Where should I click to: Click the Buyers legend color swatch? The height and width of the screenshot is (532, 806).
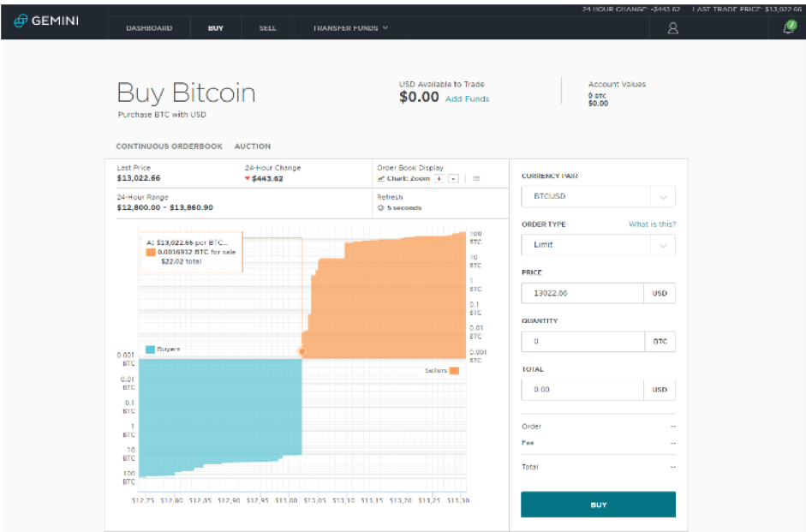[150, 349]
